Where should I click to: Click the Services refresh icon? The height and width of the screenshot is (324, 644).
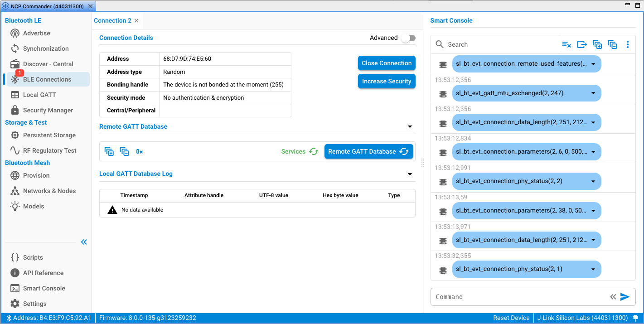click(x=314, y=151)
